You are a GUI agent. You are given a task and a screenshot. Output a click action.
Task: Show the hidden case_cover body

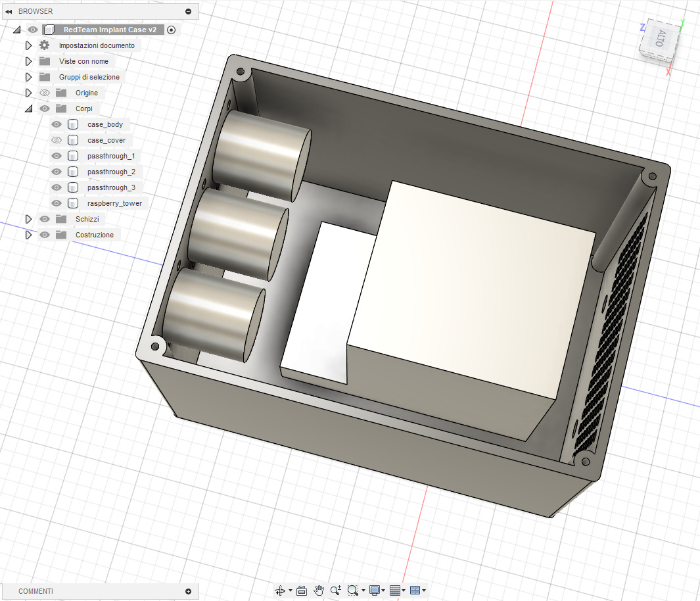coord(57,140)
